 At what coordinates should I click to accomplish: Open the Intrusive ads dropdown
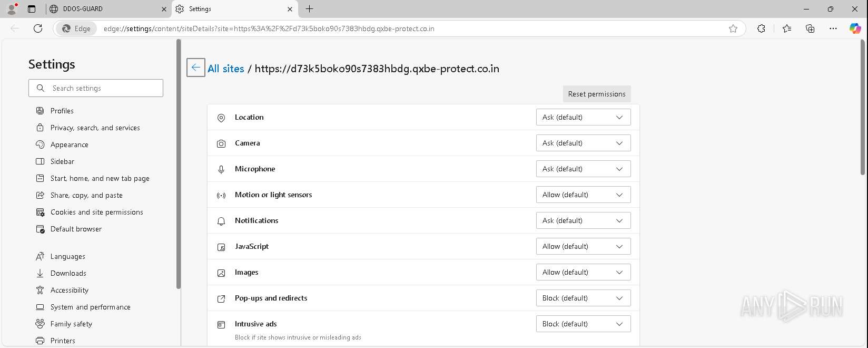pyautogui.click(x=583, y=324)
